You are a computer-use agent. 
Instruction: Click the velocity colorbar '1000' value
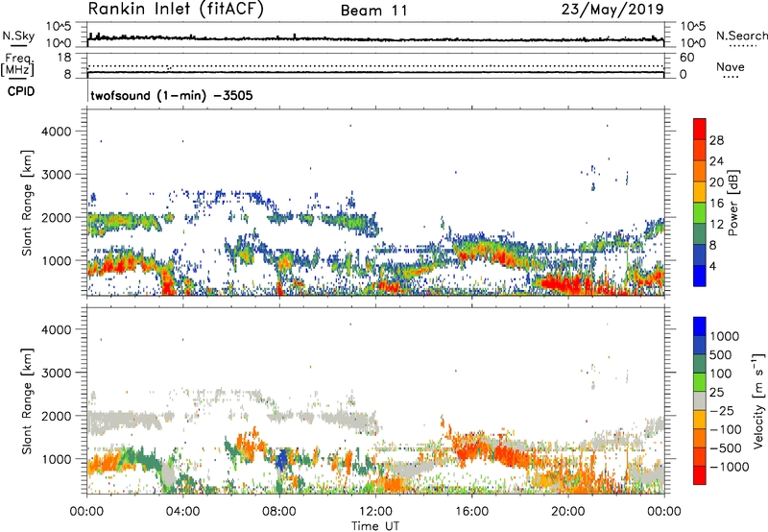(x=725, y=336)
